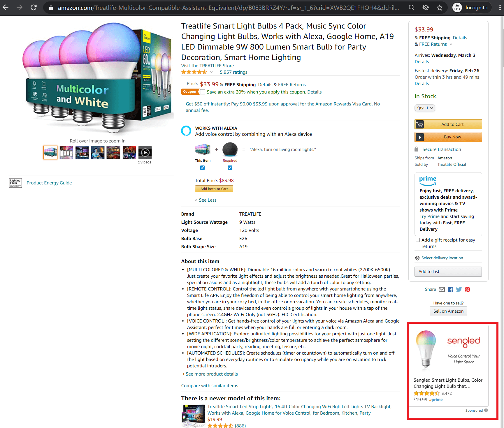Select the fifth product image thumbnail

click(x=113, y=152)
